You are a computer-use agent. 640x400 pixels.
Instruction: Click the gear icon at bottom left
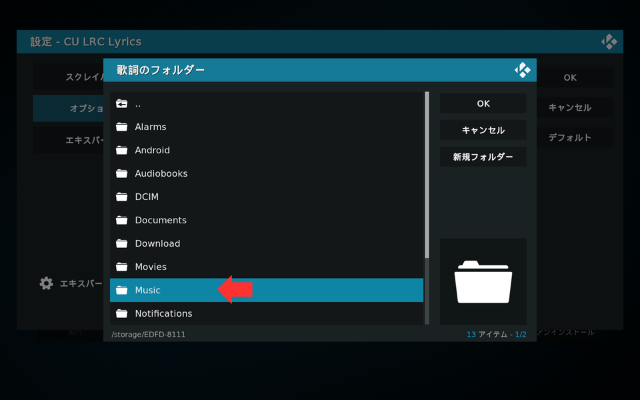point(46,283)
